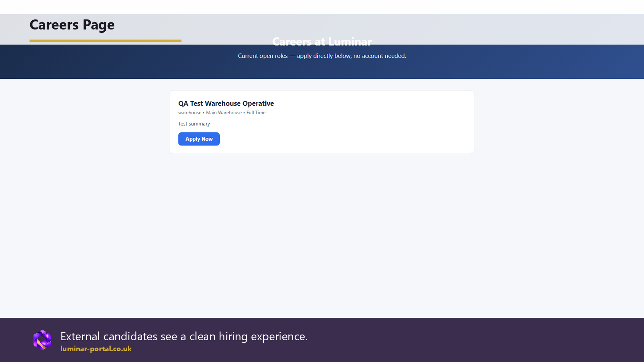This screenshot has height=362, width=644.
Task: Click 'warehouse • Main Warehouse • Full Time' details
Action: 222,113
